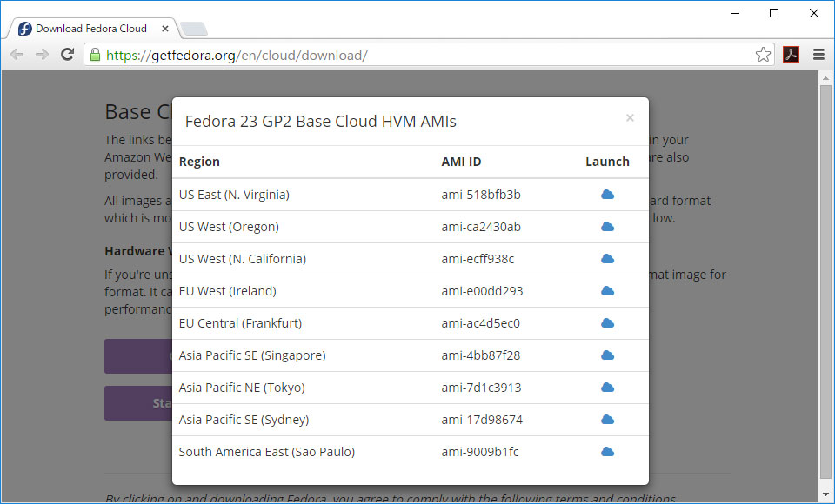Click the US West (N. California) region text

pos(243,259)
